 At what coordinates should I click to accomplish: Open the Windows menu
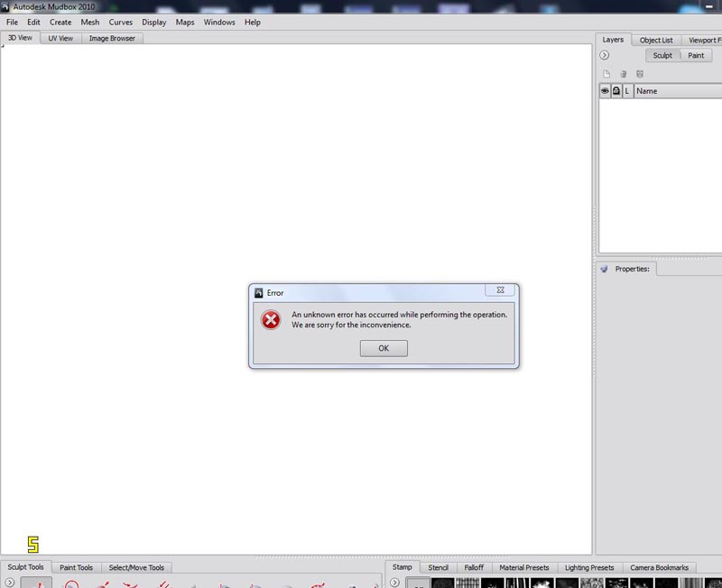pos(219,22)
